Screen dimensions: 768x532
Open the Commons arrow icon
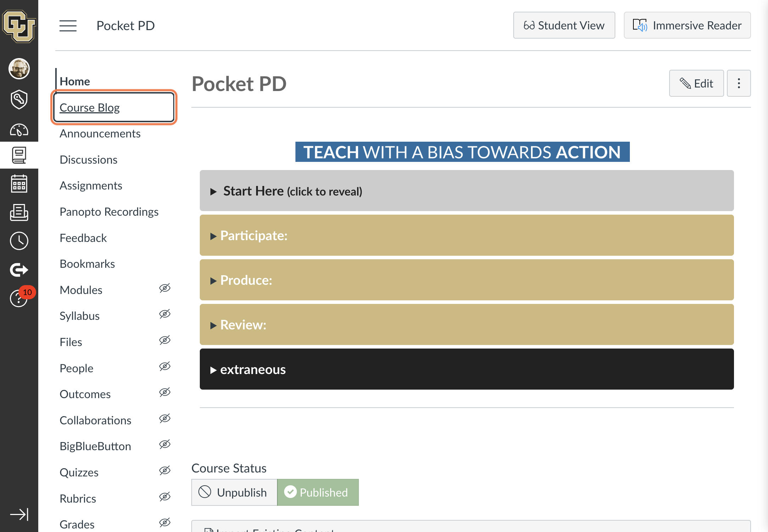coord(19,270)
